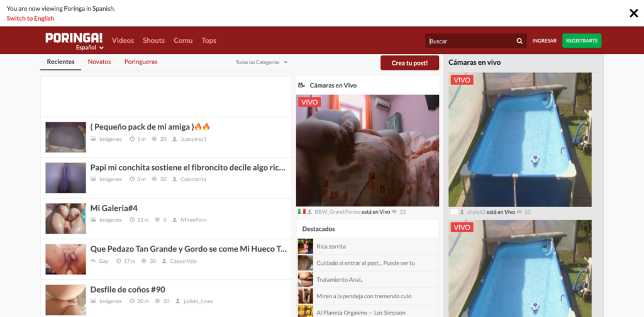Click the user icon beside NFreePorn
The image size is (644, 317).
[x=175, y=220]
